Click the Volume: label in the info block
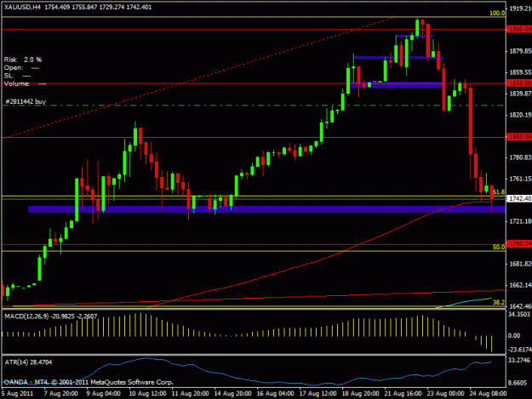This screenshot has width=532, height=399. click(x=17, y=83)
